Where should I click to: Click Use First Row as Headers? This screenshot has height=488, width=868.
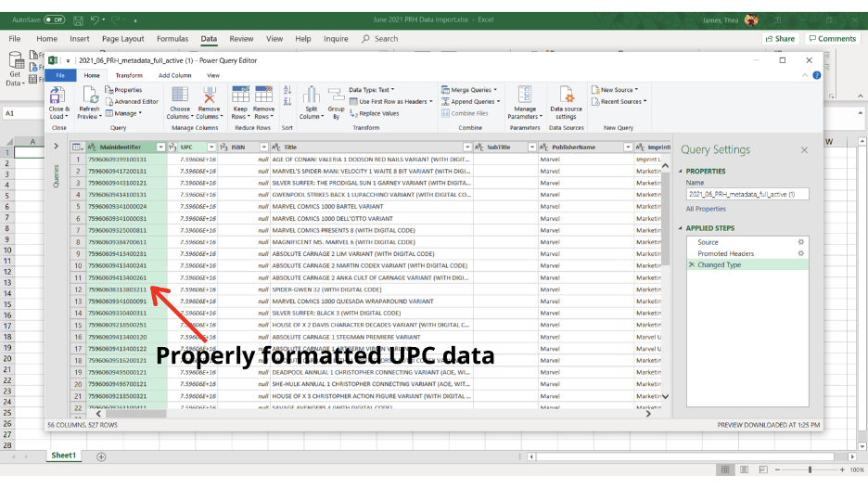point(391,101)
